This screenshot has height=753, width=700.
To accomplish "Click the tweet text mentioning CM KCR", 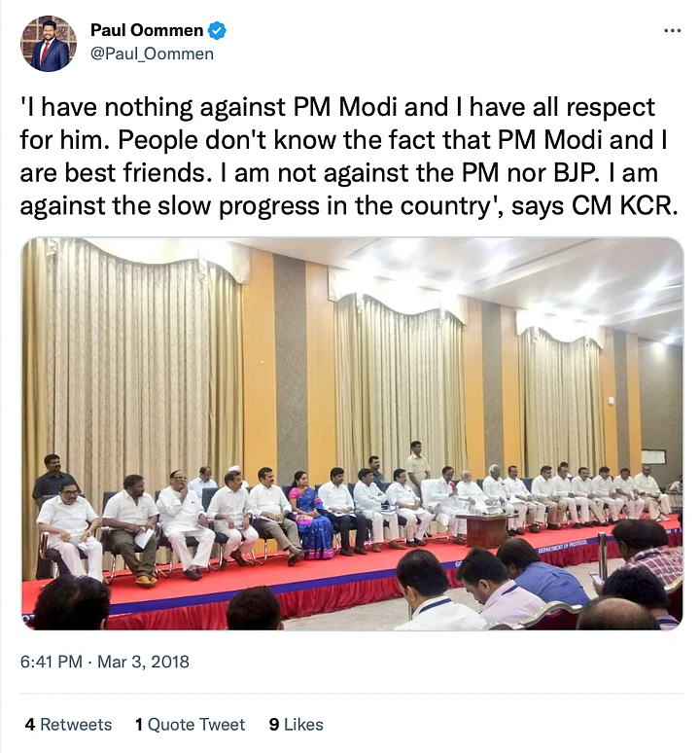I will click(x=349, y=157).
